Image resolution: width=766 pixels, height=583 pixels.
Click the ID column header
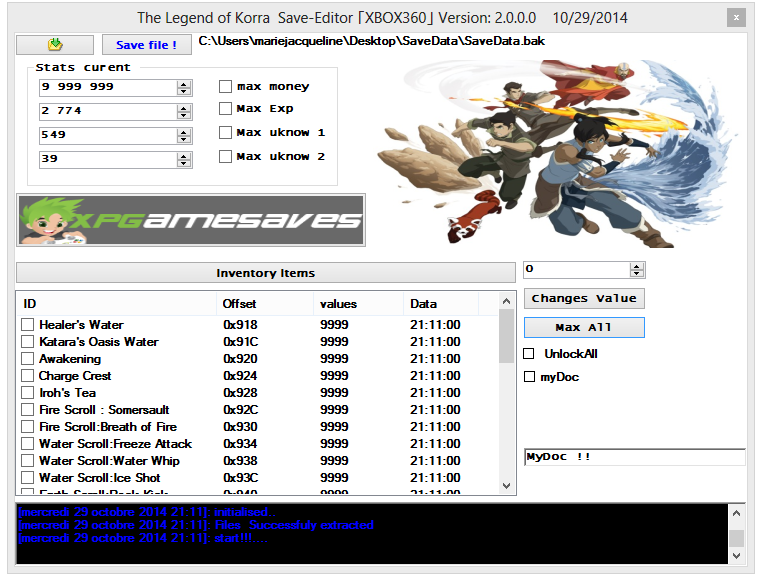pyautogui.click(x=30, y=304)
